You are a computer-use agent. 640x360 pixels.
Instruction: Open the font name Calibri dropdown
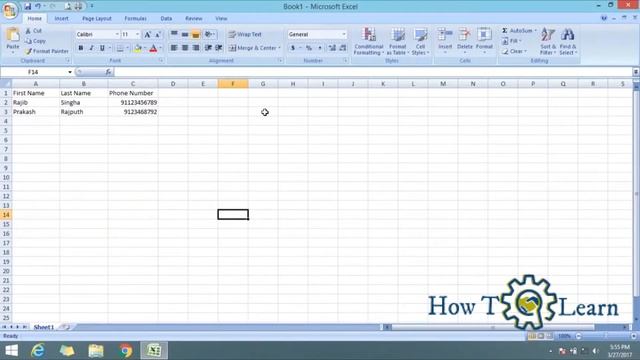[x=117, y=35]
